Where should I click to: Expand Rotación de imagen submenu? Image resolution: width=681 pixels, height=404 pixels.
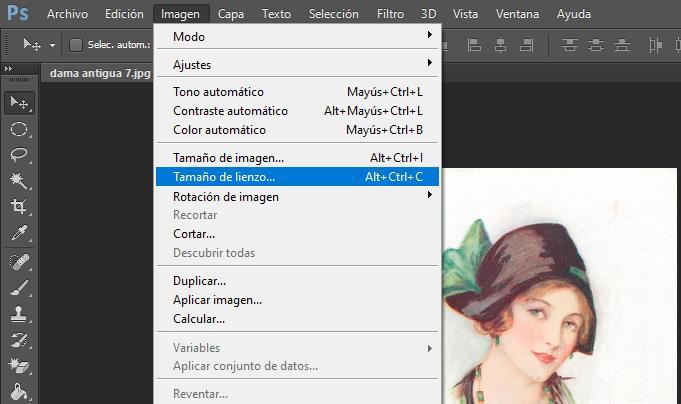[x=298, y=196]
